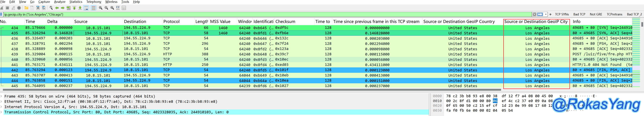Expand the Frame 435 details
This screenshot has height=116, width=644.
2,96
